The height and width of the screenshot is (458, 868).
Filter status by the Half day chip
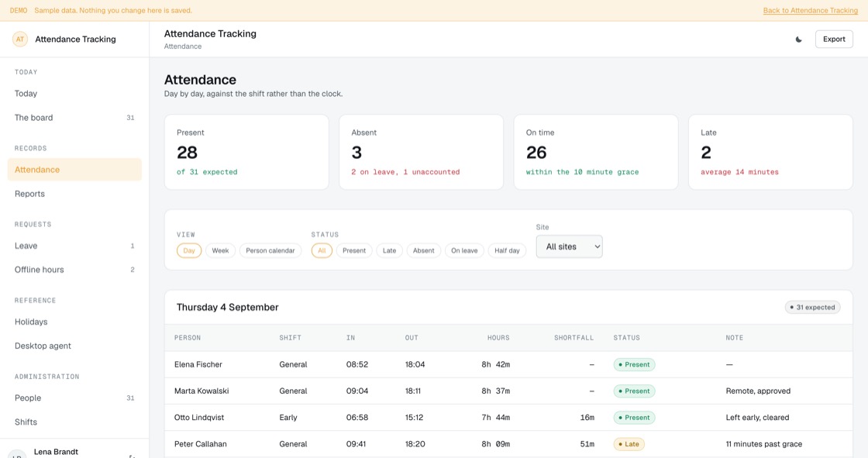coord(507,251)
